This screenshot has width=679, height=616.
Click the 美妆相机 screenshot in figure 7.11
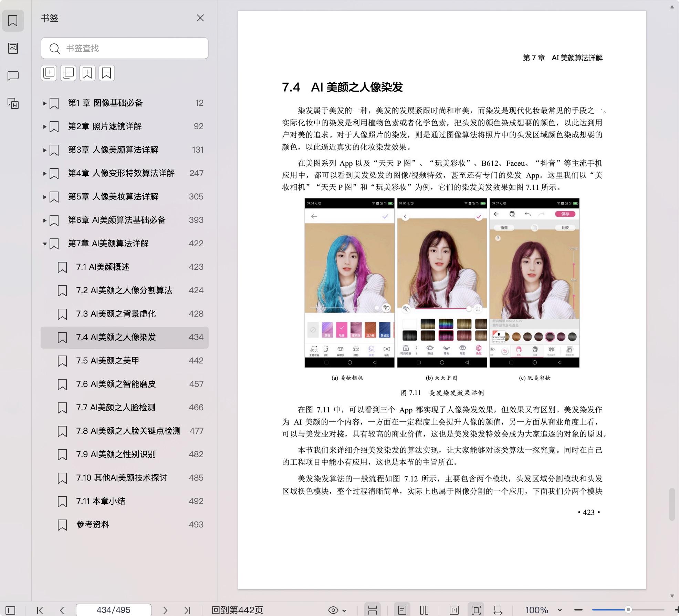349,283
